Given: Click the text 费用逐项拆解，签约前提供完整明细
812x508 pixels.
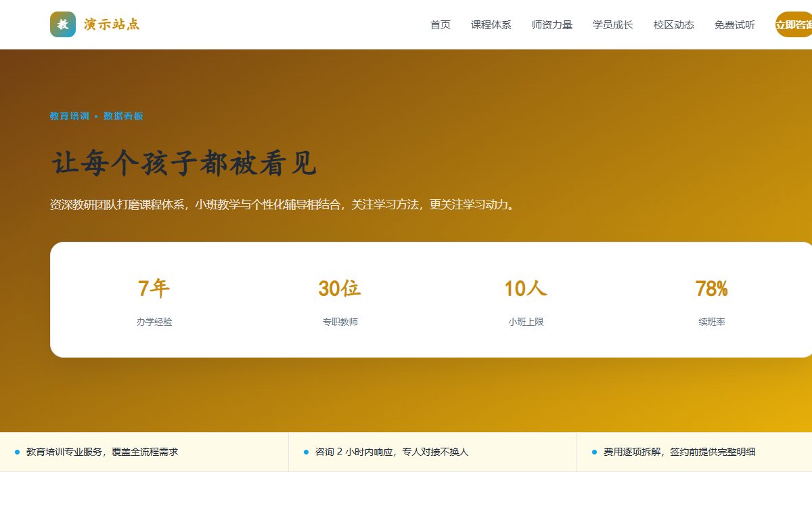Looking at the screenshot, I should click(x=679, y=452).
